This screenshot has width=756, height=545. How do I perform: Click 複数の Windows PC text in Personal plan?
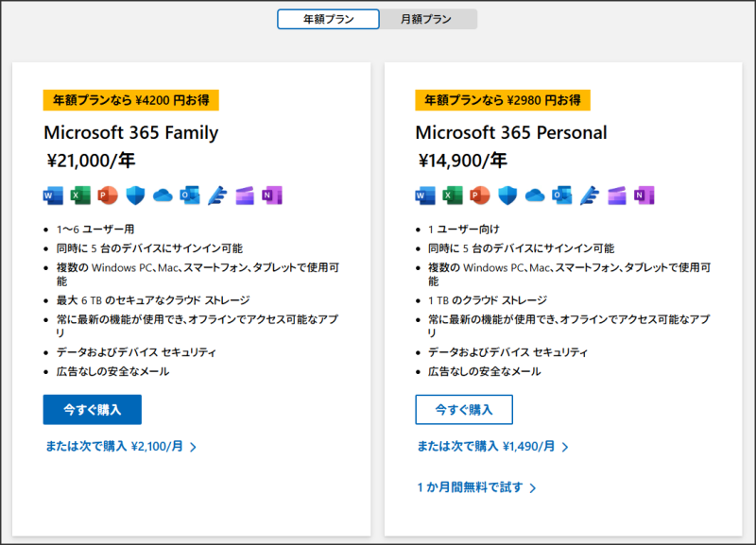(x=570, y=274)
